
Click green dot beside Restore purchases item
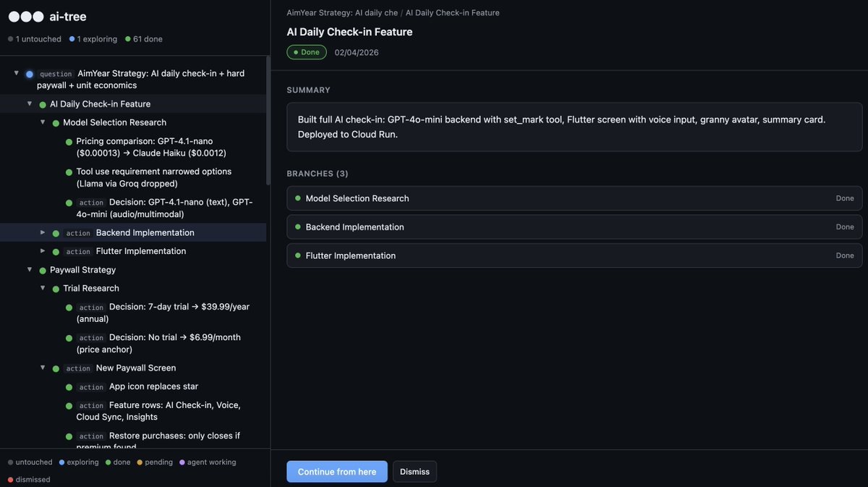(69, 436)
